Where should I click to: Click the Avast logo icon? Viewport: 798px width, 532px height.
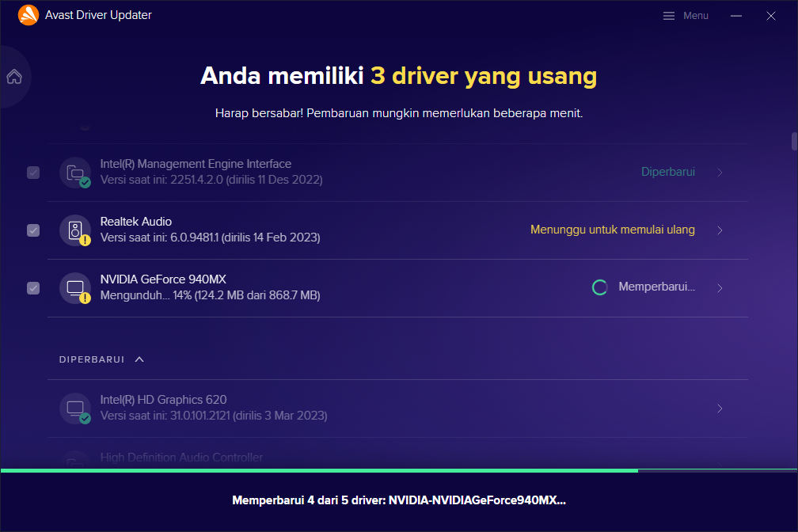(28, 15)
